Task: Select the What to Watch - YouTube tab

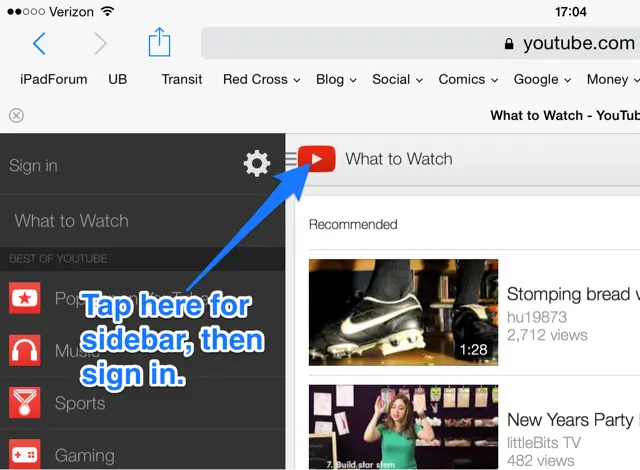Action: (565, 115)
